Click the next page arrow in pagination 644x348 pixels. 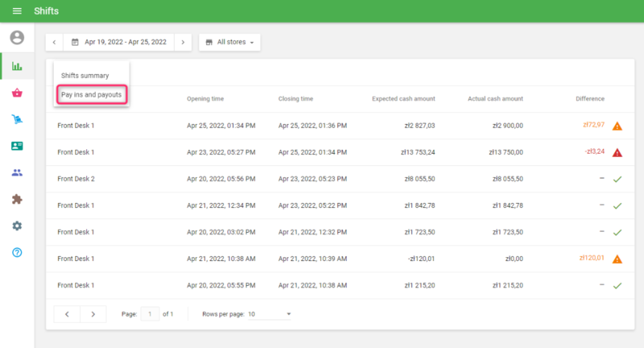tap(93, 313)
